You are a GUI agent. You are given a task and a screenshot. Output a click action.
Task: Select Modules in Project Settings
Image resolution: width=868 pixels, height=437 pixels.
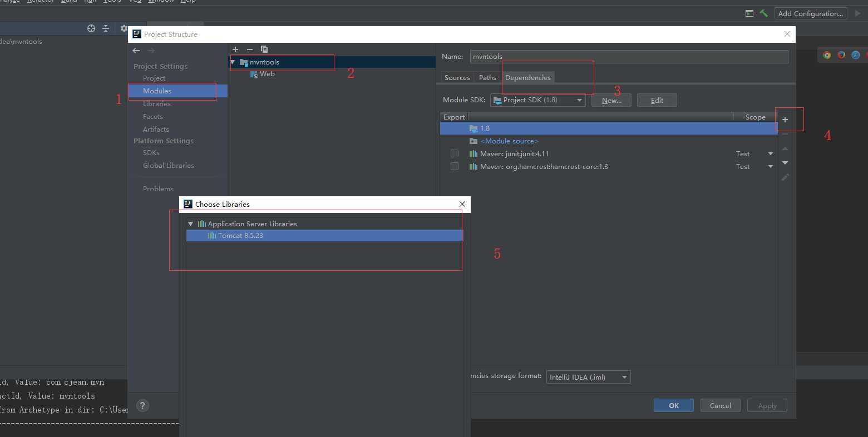[x=178, y=91]
